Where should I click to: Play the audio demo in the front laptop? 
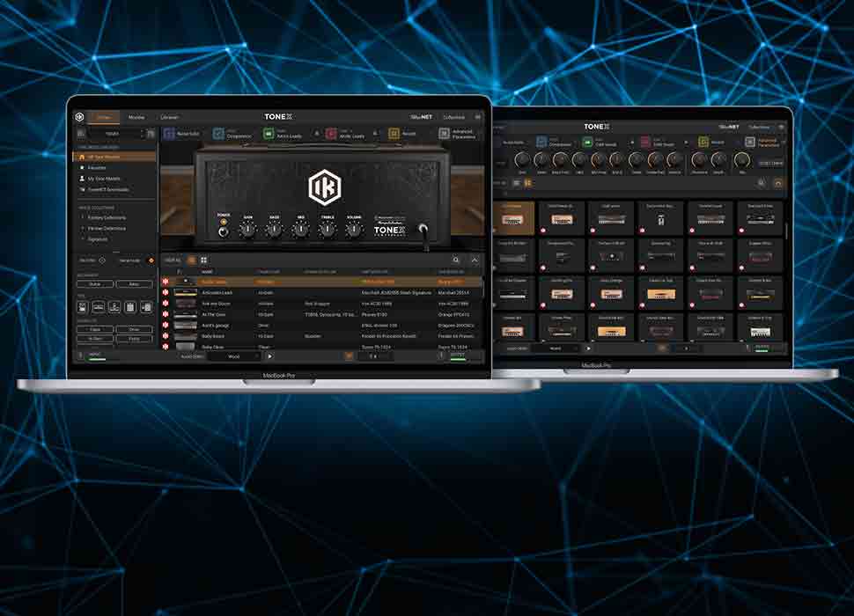click(x=270, y=356)
